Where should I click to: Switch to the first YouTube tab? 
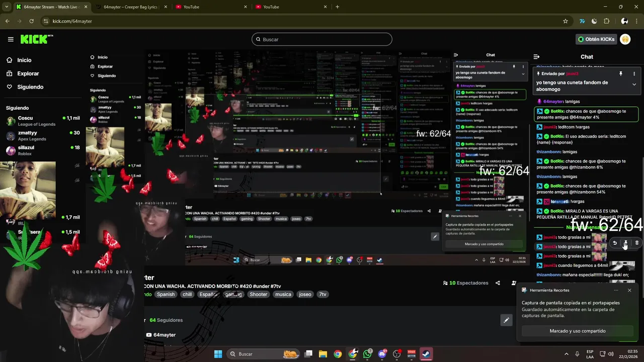coord(211,7)
